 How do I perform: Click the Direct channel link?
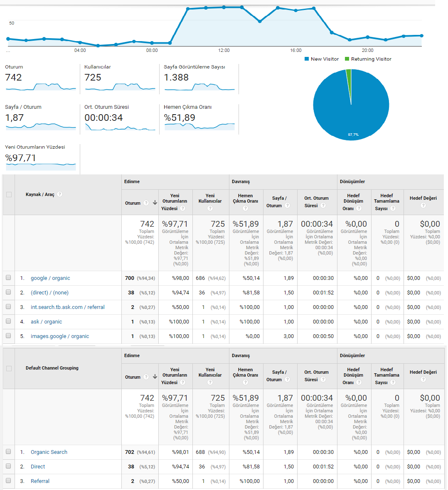pyautogui.click(x=38, y=467)
